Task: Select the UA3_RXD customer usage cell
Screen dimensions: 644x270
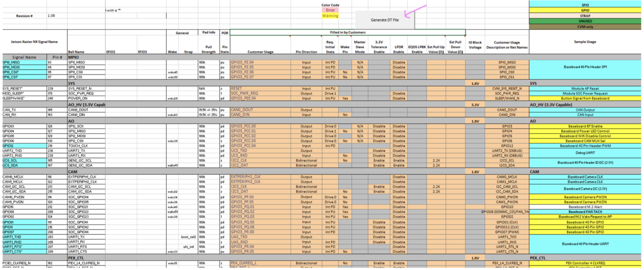Action: tap(260, 241)
